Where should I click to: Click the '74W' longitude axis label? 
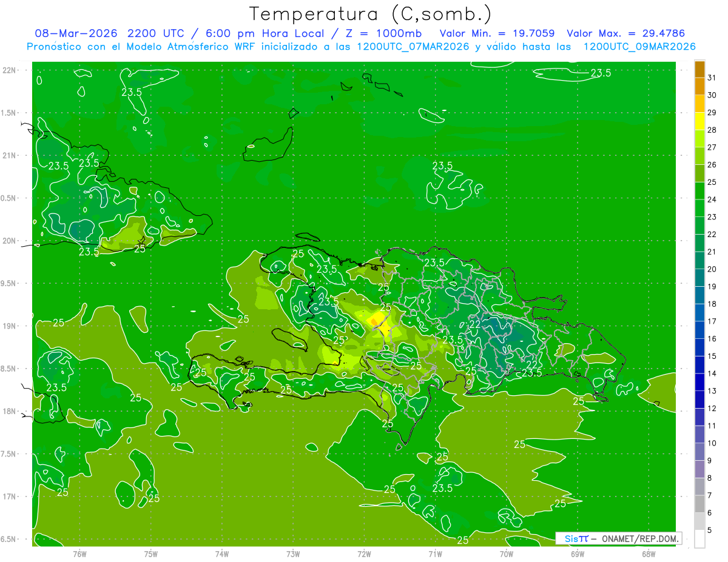[x=222, y=554]
